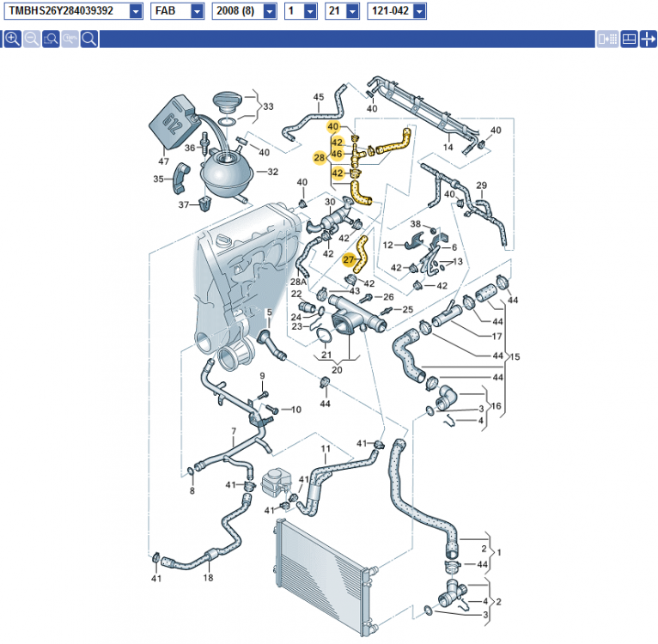Switch to diagram and list split view
The width and height of the screenshot is (658, 644).
tap(607, 39)
